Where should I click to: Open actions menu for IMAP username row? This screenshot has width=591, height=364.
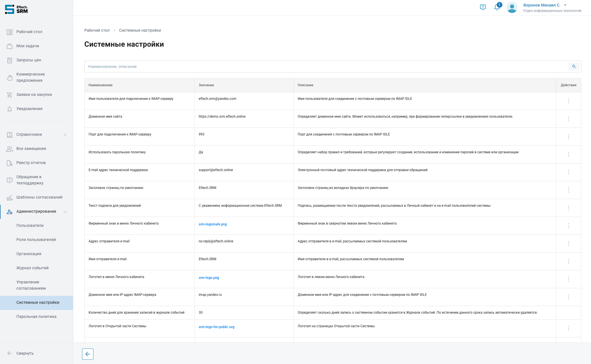pyautogui.click(x=568, y=101)
